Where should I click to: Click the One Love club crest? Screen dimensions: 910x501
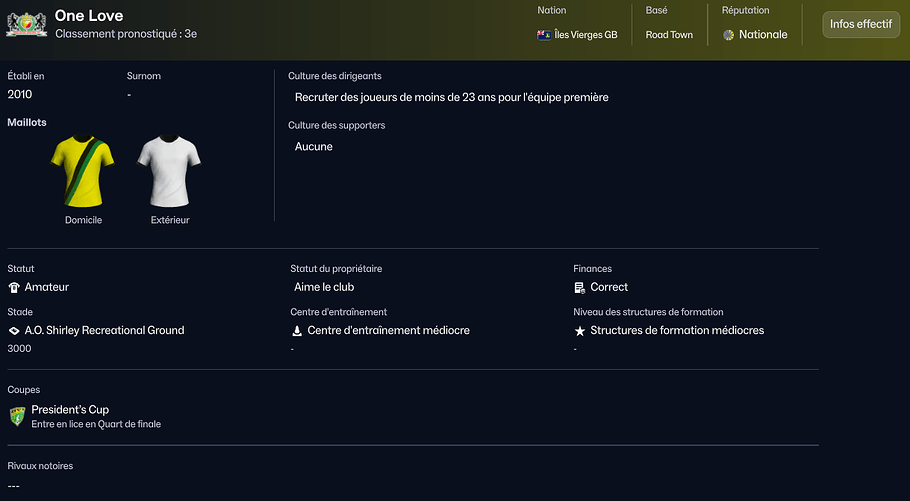[x=26, y=23]
